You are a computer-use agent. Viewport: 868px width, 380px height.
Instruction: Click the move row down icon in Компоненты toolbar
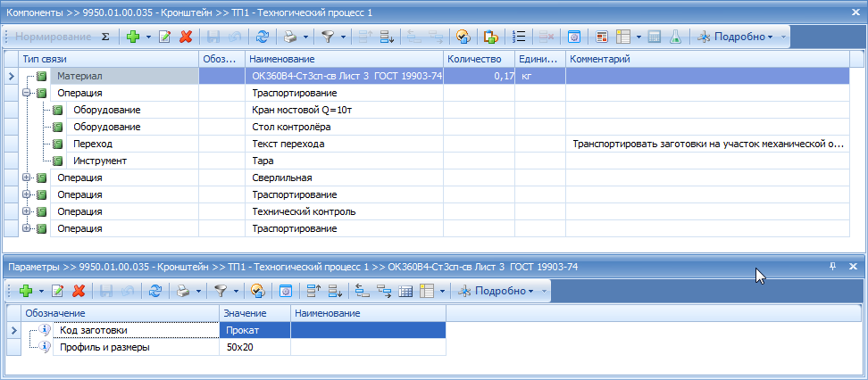click(x=387, y=37)
